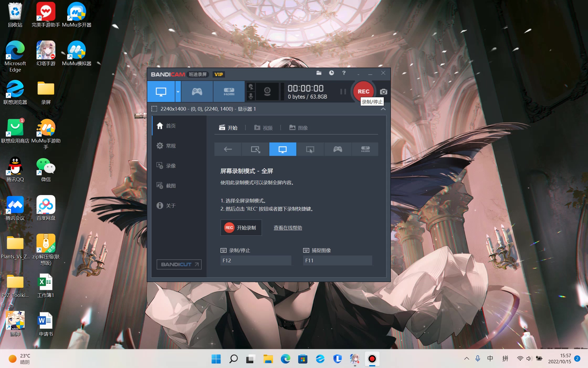Open 录像 settings in the sidebar

point(179,166)
